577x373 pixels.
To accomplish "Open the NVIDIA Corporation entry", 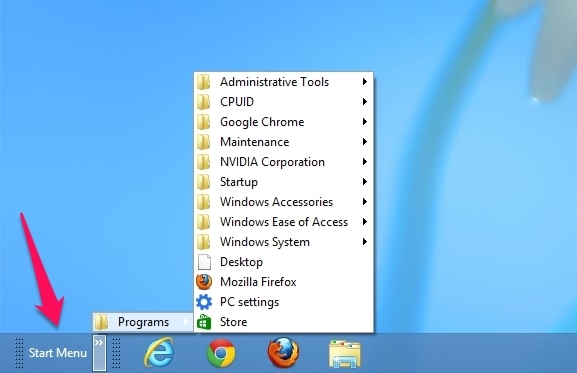I will click(x=284, y=161).
